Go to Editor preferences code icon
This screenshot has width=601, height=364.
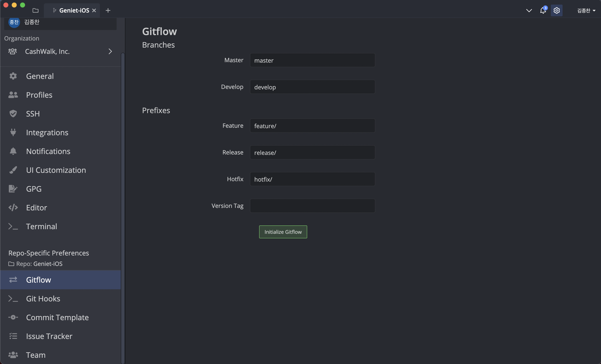click(13, 207)
